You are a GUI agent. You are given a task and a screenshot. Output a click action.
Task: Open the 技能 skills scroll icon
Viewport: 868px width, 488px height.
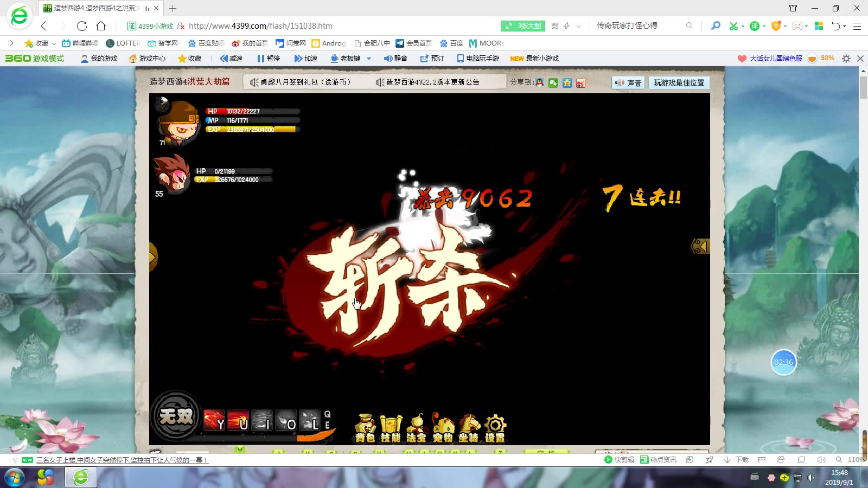tap(391, 429)
